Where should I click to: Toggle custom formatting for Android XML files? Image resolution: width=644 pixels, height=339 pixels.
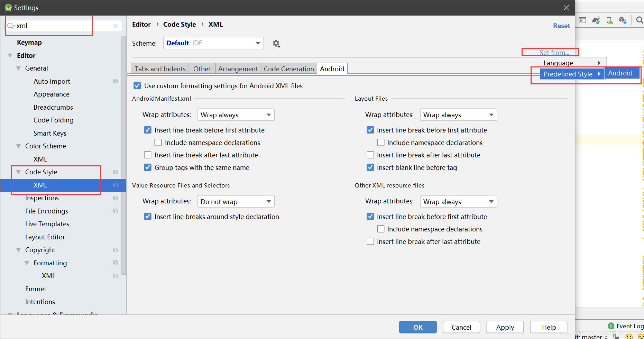[x=137, y=86]
